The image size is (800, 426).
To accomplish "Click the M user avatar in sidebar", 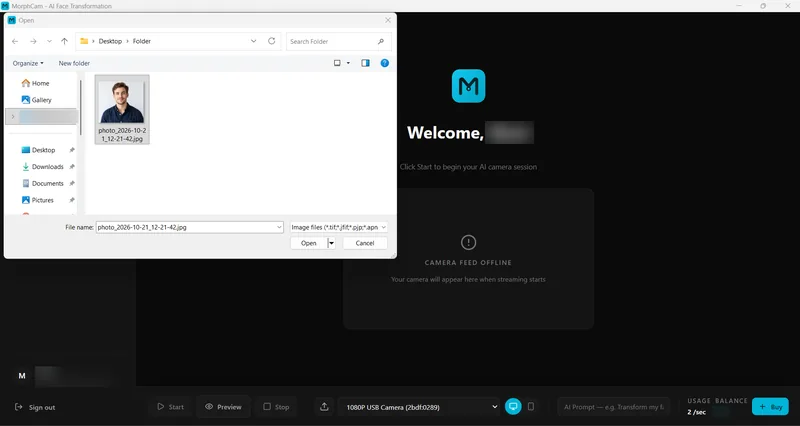I will [x=22, y=376].
